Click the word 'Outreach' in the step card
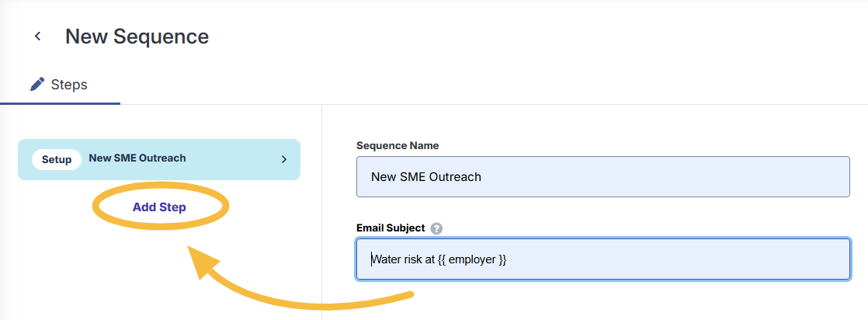868x320 pixels. click(x=165, y=158)
